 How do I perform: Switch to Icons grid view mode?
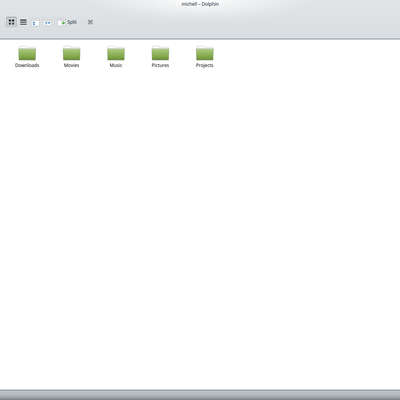[12, 22]
